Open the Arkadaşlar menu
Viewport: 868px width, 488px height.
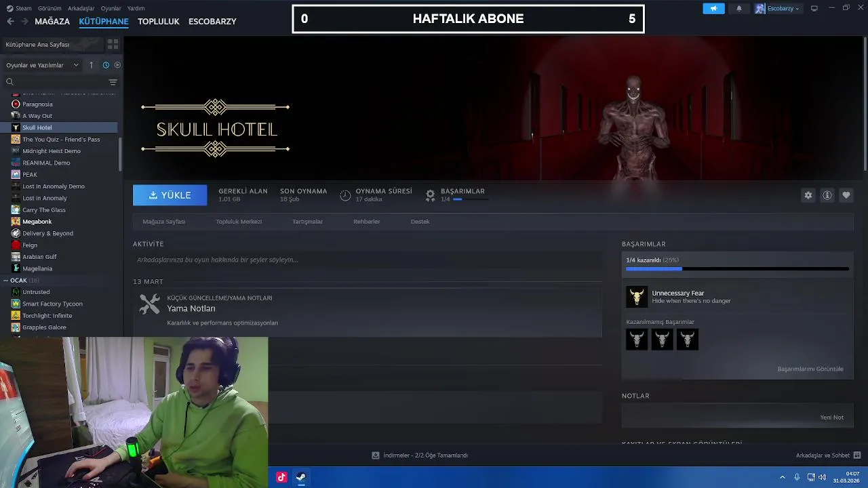[81, 8]
